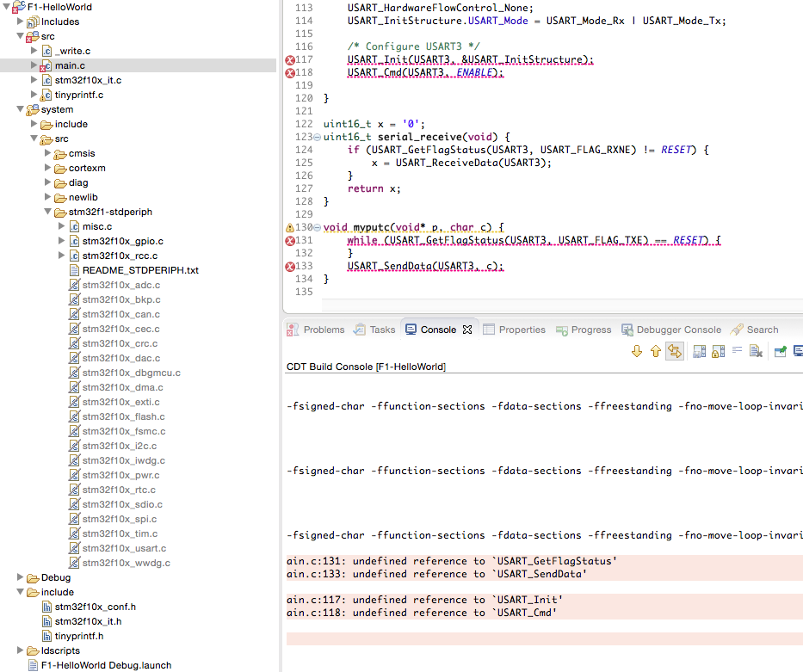803x672 pixels.
Task: Clear the console output
Action: [756, 351]
